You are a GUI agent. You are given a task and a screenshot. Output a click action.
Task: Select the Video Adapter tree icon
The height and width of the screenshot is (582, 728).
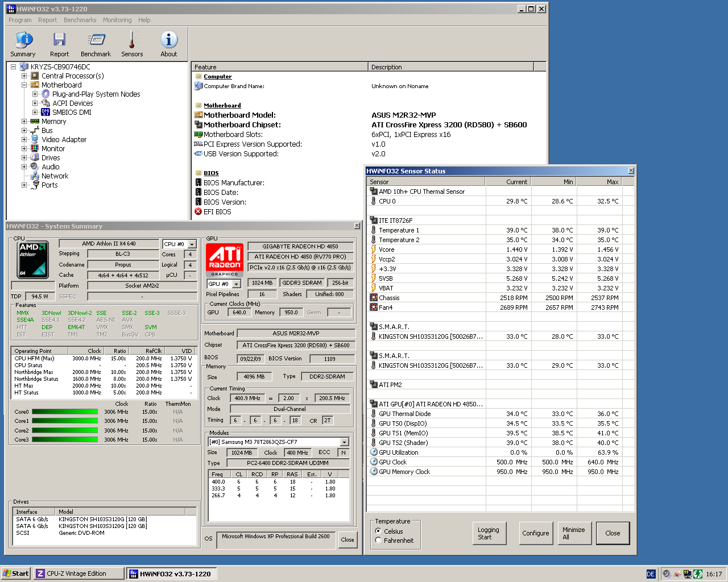[x=35, y=139]
